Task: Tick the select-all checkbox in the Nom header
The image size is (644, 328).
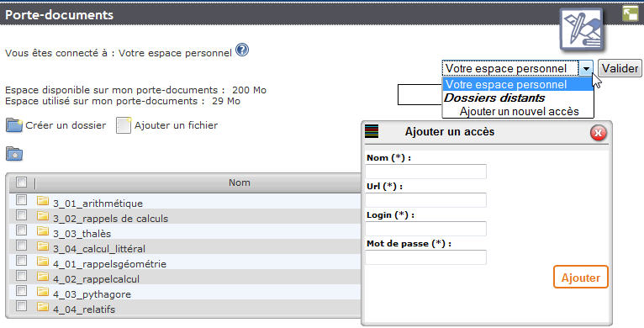Action: tap(21, 182)
